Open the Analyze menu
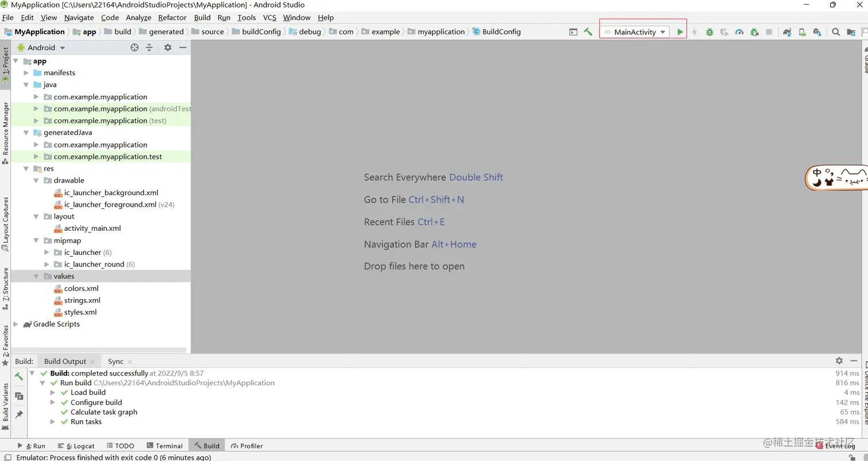 [138, 18]
